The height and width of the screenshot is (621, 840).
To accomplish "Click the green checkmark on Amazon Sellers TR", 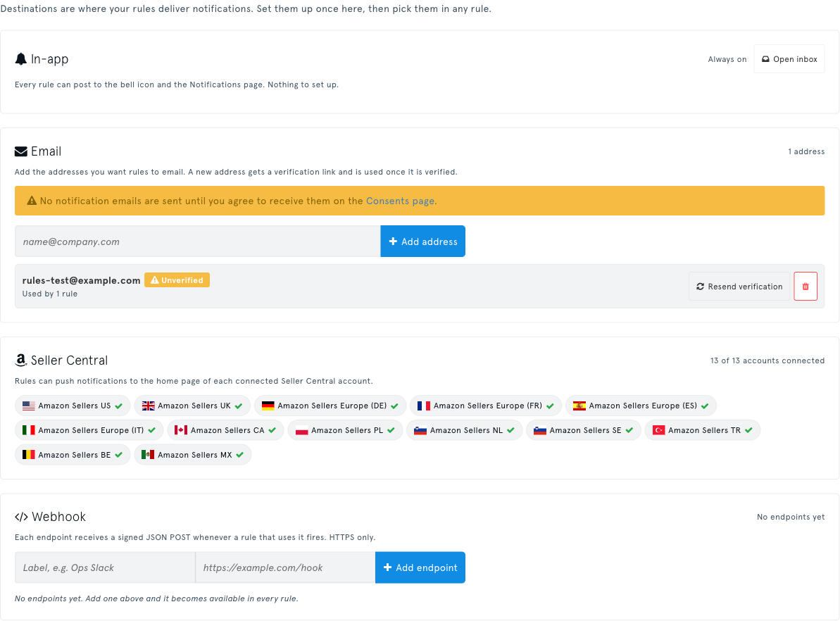I will click(748, 430).
